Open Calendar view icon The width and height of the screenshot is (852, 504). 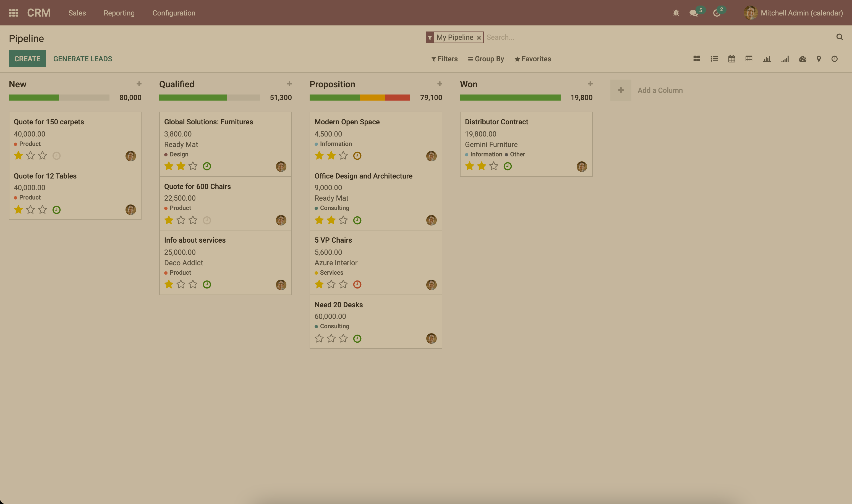(731, 59)
